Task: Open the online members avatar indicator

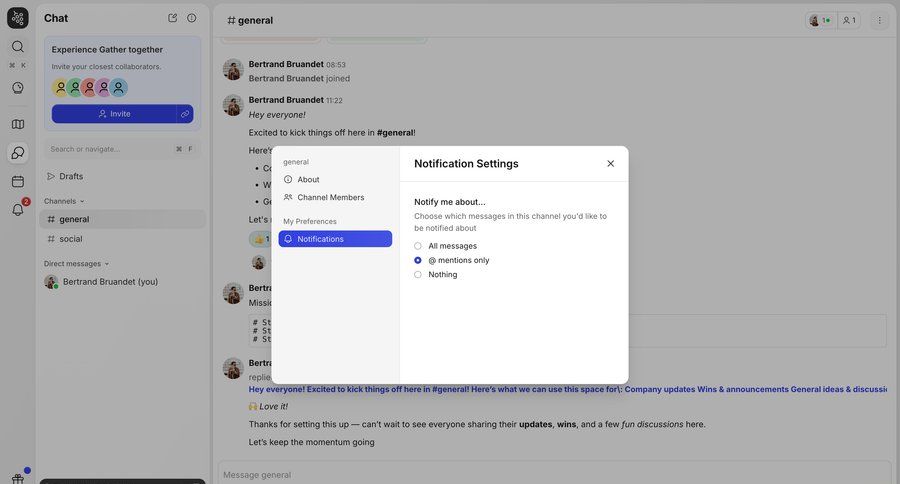Action: pyautogui.click(x=820, y=20)
